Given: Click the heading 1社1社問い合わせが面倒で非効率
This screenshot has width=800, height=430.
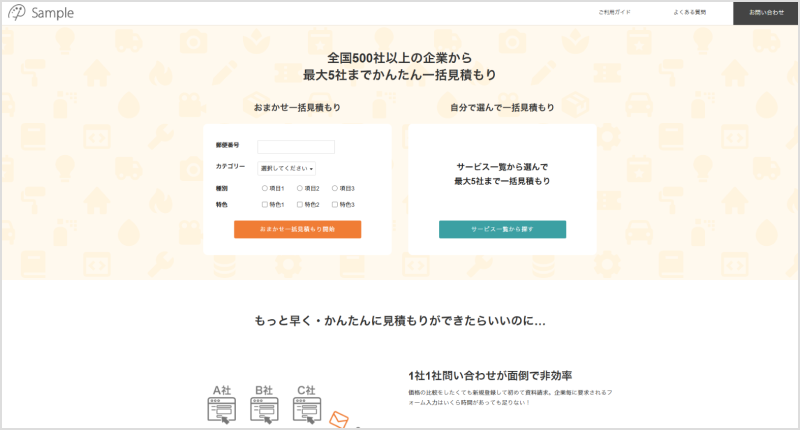Looking at the screenshot, I should click(490, 376).
